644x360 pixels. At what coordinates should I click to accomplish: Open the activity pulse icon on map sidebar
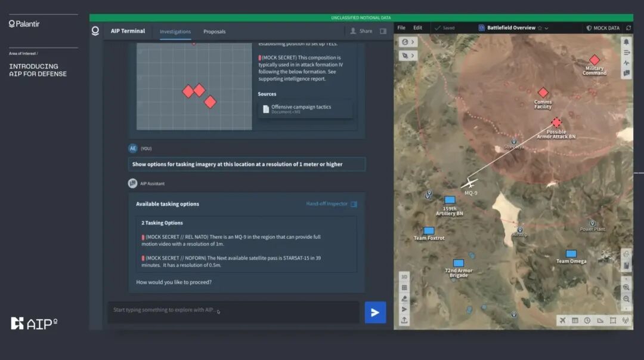(626, 63)
